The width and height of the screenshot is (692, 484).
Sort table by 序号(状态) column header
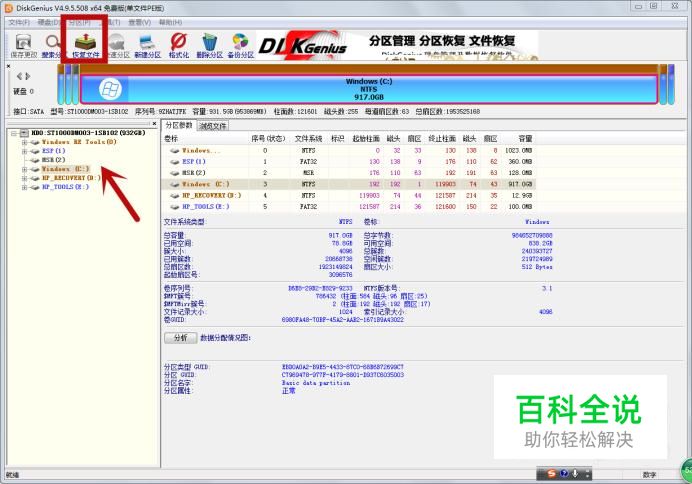point(268,139)
